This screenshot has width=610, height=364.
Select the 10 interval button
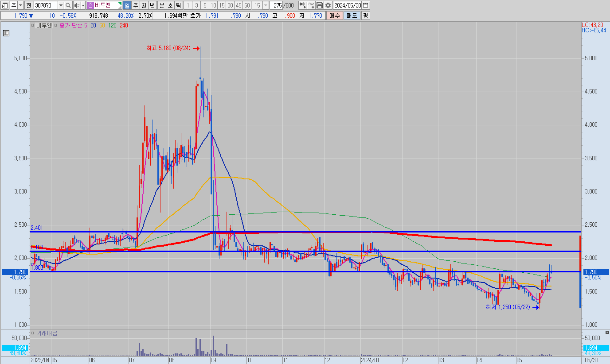point(213,5)
